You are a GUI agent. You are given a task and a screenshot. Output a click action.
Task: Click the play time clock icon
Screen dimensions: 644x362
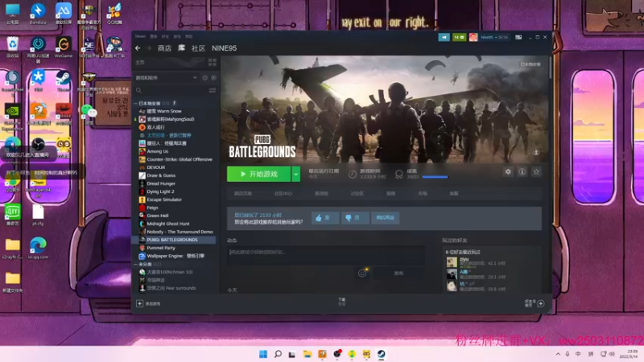click(x=353, y=175)
